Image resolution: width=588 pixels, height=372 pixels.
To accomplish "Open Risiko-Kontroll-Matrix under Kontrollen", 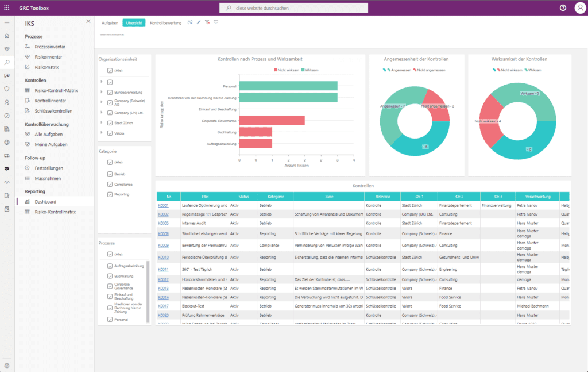I will tap(56, 90).
